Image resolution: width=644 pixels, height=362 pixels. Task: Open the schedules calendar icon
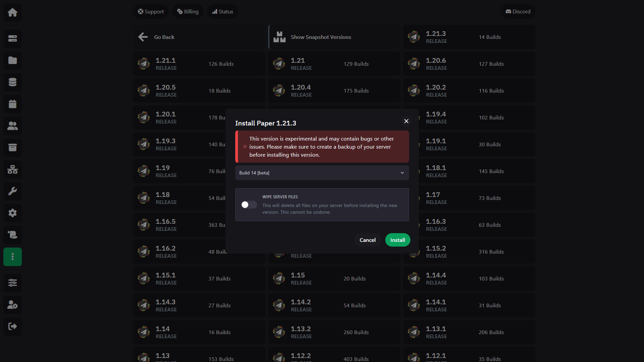12,104
